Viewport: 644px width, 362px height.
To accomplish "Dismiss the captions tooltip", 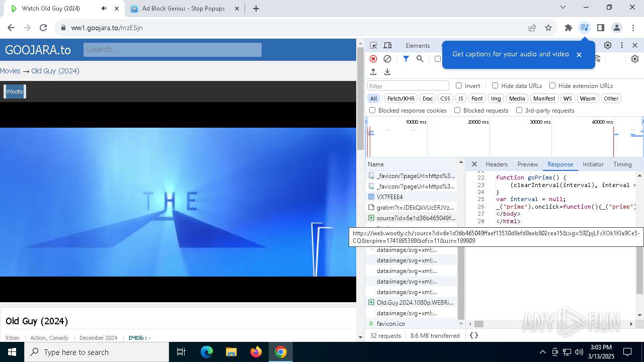I will click(x=579, y=54).
